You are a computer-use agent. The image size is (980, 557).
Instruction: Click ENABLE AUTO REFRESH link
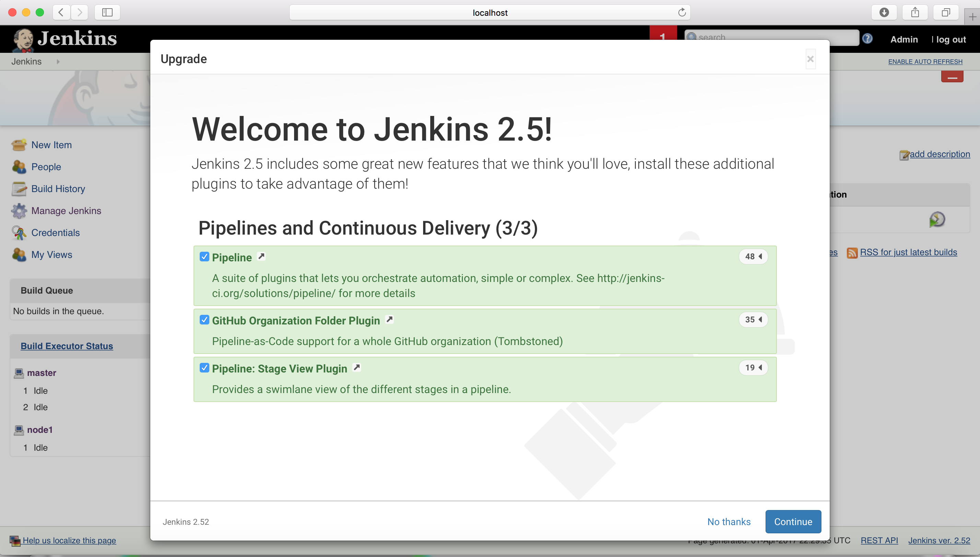pyautogui.click(x=925, y=62)
